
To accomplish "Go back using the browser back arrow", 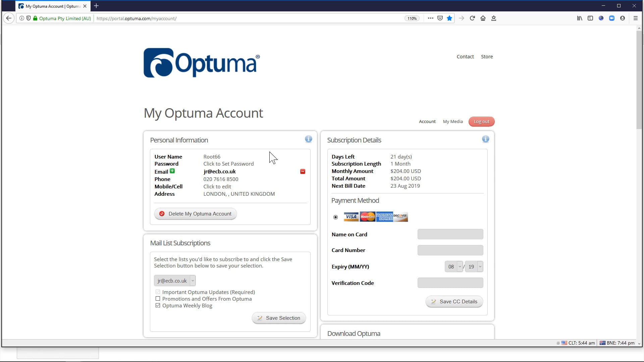I will coord(9,18).
